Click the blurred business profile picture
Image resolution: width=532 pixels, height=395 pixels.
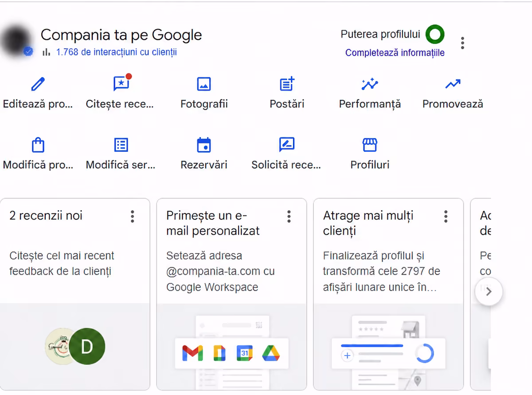coord(16,41)
